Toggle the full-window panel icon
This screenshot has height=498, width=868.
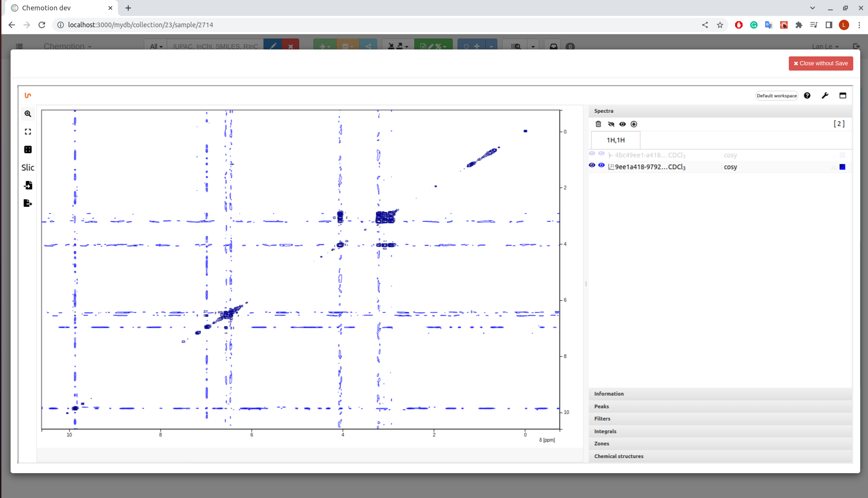click(x=843, y=95)
